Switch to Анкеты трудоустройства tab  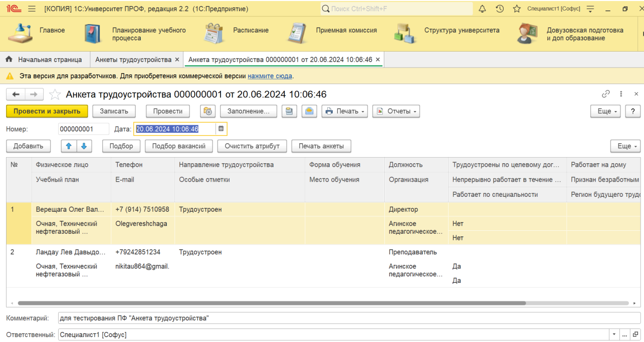click(x=134, y=60)
